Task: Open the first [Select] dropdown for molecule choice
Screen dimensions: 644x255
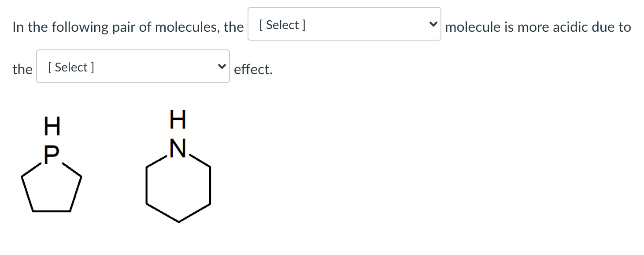Action: tap(344, 24)
